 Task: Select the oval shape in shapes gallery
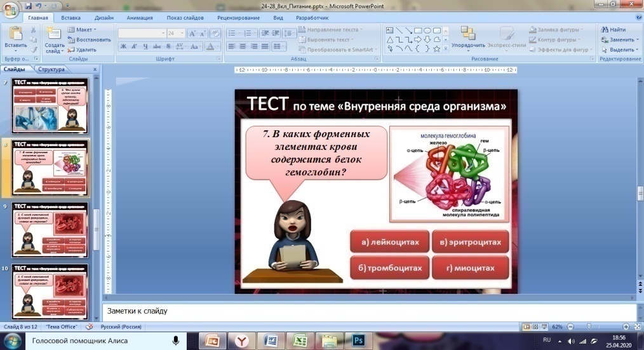427,30
